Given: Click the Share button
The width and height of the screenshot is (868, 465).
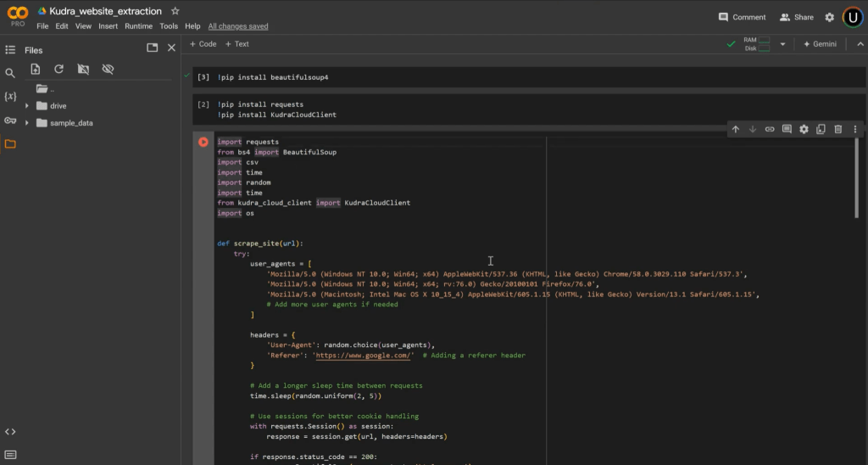Looking at the screenshot, I should (x=797, y=17).
